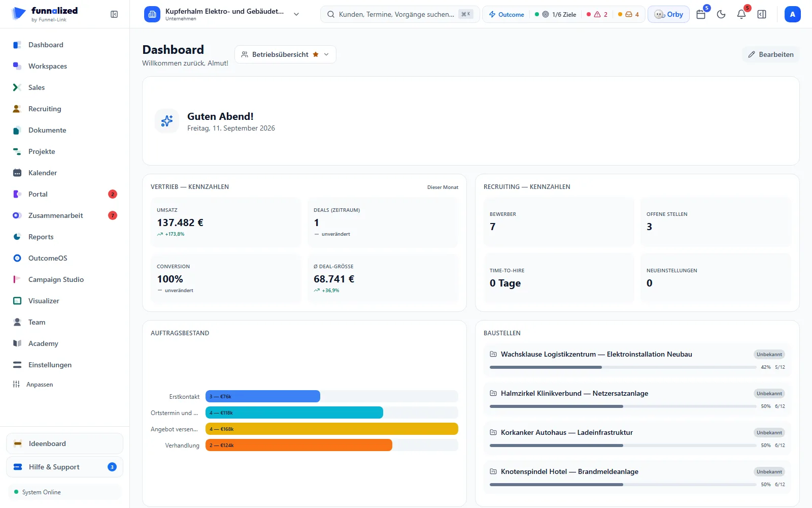812x508 pixels.
Task: Collapse the left sidebar panel icon
Action: pos(114,14)
